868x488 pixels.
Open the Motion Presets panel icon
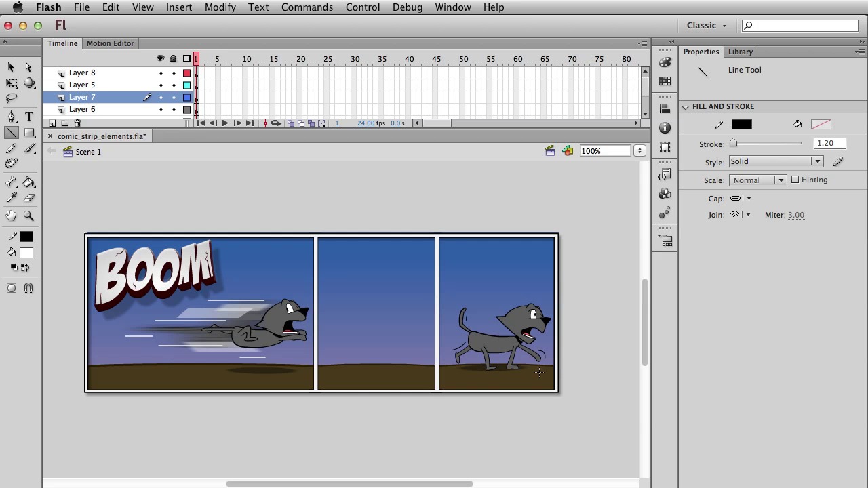pos(665,213)
